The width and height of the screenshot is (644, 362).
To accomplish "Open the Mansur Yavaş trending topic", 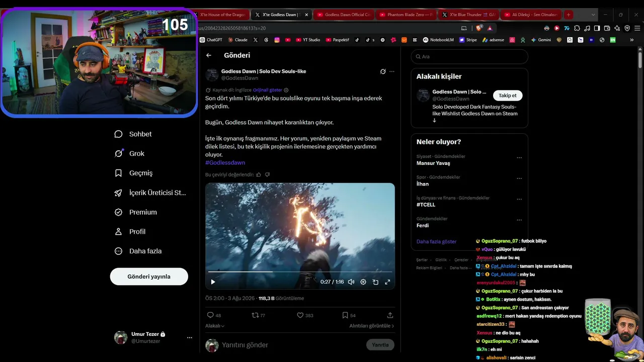I will click(x=433, y=163).
